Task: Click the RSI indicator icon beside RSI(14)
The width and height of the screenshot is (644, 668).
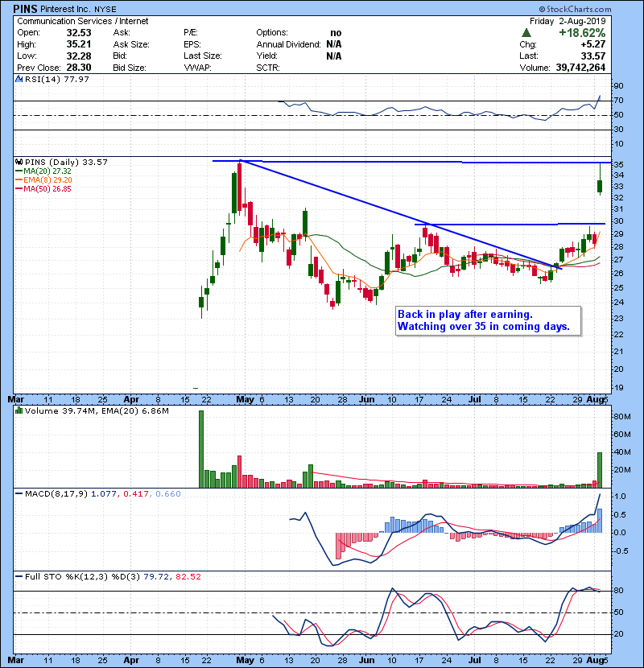Action: pyautogui.click(x=19, y=79)
